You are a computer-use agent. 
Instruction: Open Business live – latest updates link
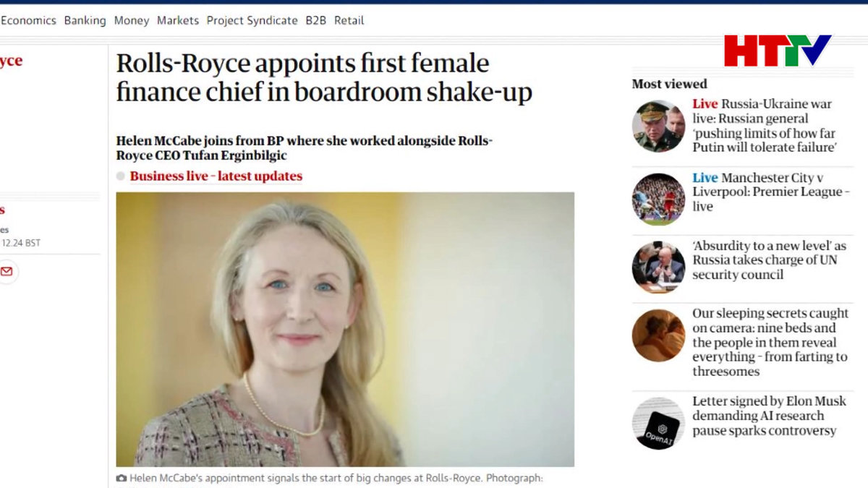click(x=216, y=176)
